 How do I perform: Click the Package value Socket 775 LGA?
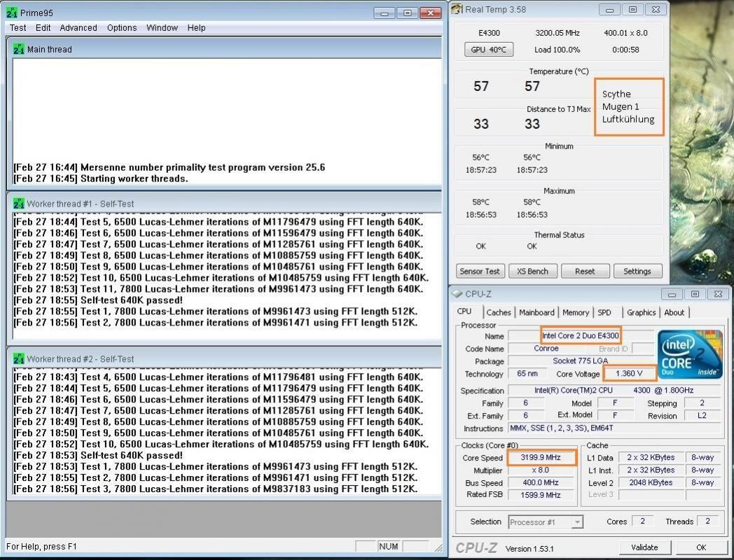(581, 360)
